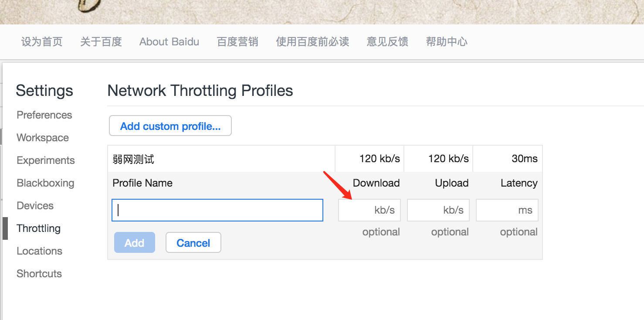Switch to the Workspace settings tab

(43, 138)
